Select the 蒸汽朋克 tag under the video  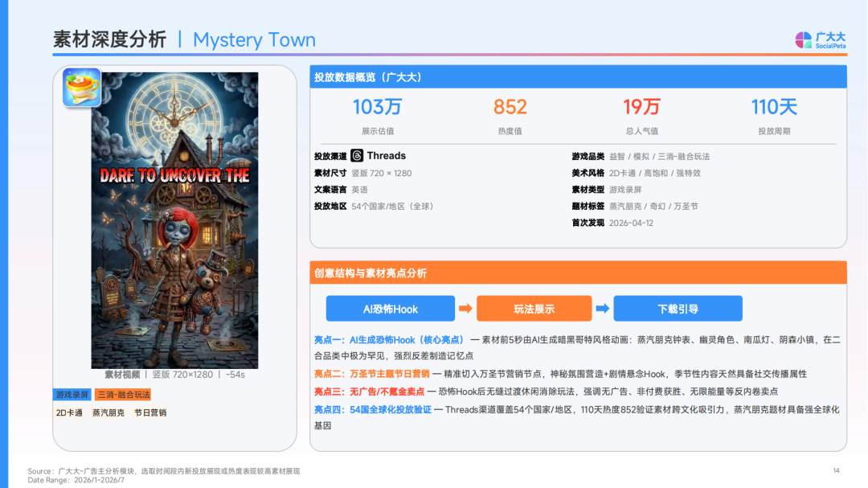point(108,412)
